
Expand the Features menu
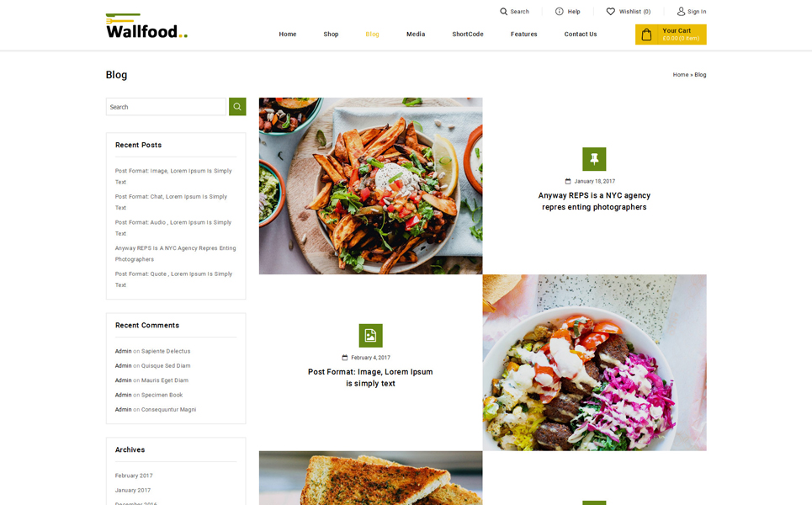coord(523,35)
